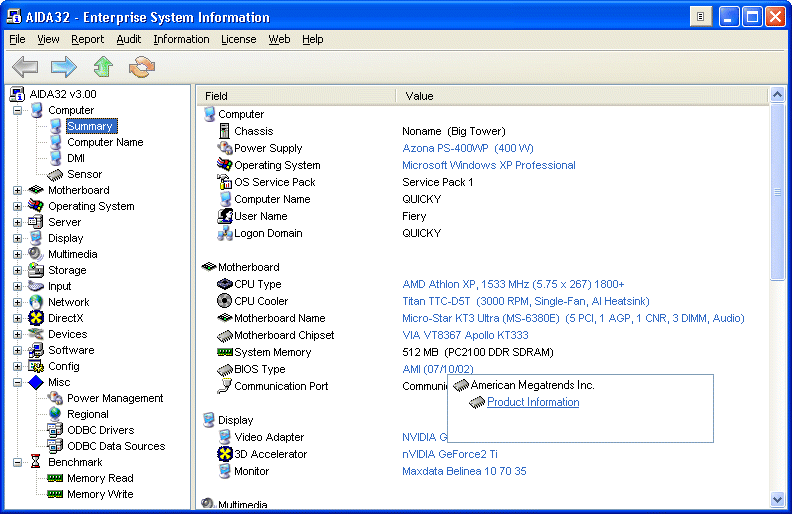Open Microsoft Windows XP Professional link
The image size is (792, 514).
tap(489, 165)
